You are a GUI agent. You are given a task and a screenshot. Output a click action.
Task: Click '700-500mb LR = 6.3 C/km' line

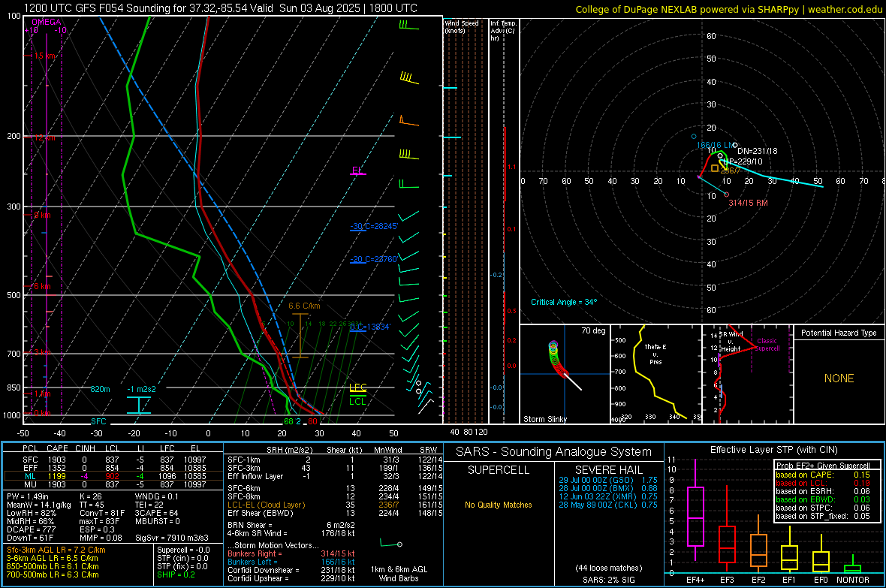pos(53,574)
